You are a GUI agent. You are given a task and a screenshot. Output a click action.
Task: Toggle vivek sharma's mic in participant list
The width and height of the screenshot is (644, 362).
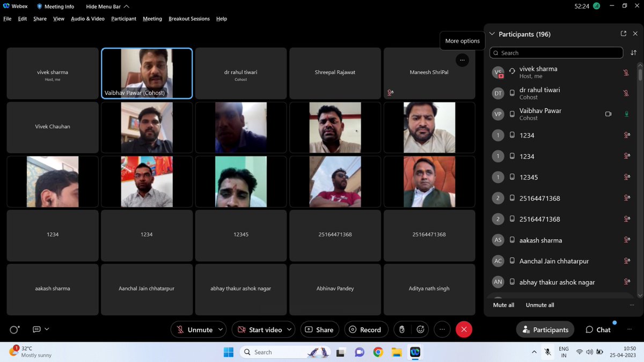click(x=626, y=72)
